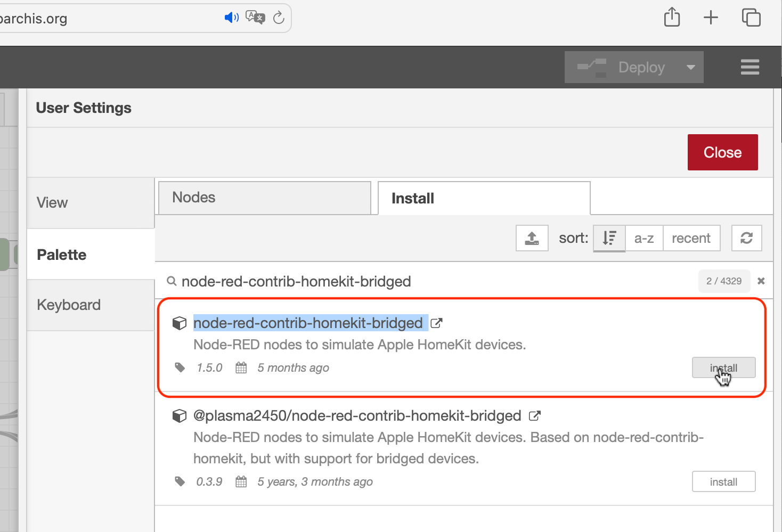Clear the search with the x icon

tap(761, 281)
